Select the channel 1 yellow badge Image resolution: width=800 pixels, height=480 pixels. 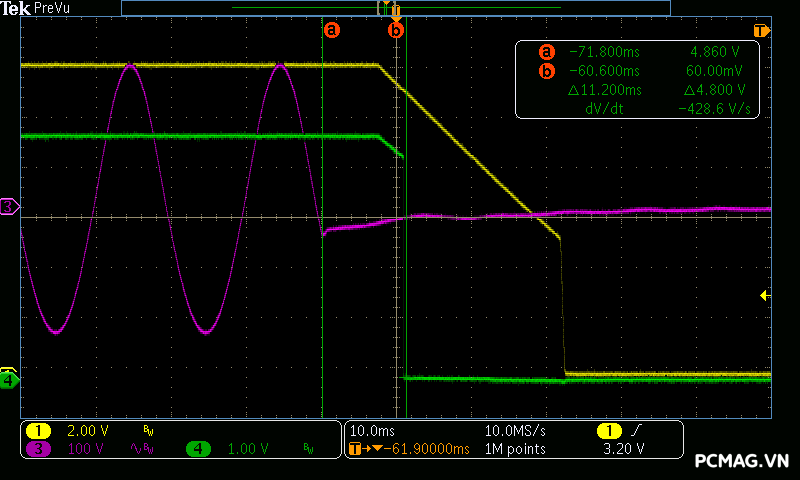(38, 431)
